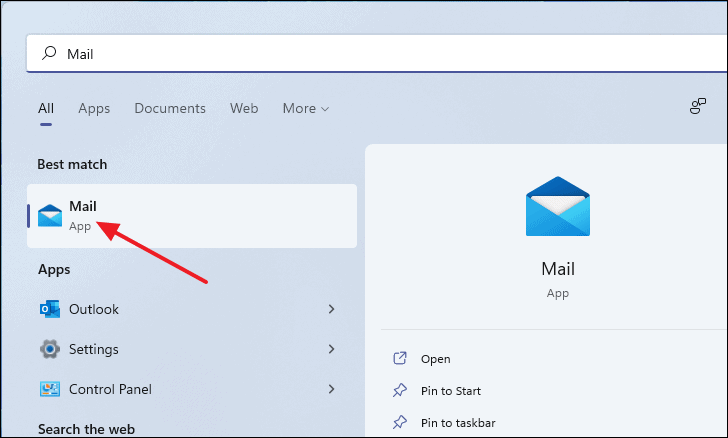Select the Mail App best match result
This screenshot has width=728, height=438.
(192, 216)
